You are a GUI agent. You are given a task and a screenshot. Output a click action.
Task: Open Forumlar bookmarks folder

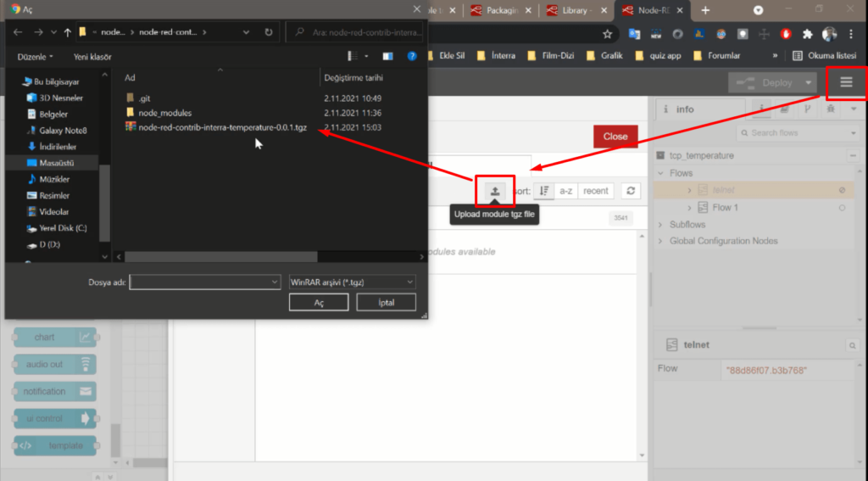[717, 56]
